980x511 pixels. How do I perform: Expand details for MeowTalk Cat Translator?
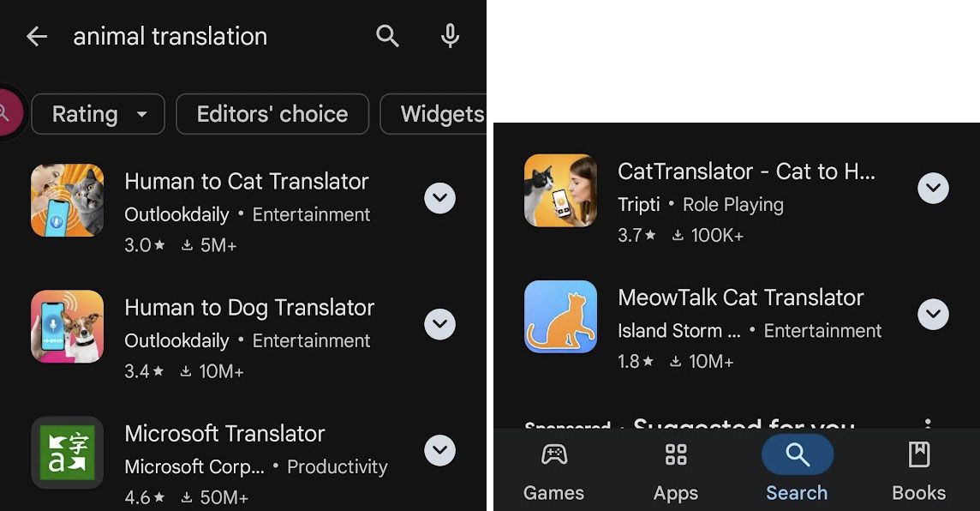coord(934,315)
